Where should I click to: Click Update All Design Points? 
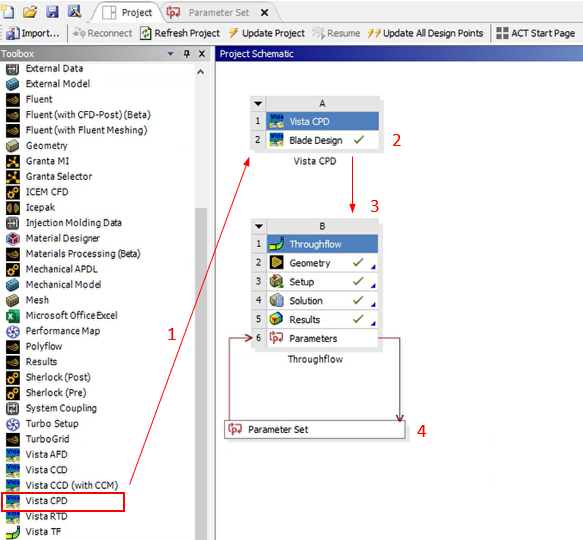point(425,33)
